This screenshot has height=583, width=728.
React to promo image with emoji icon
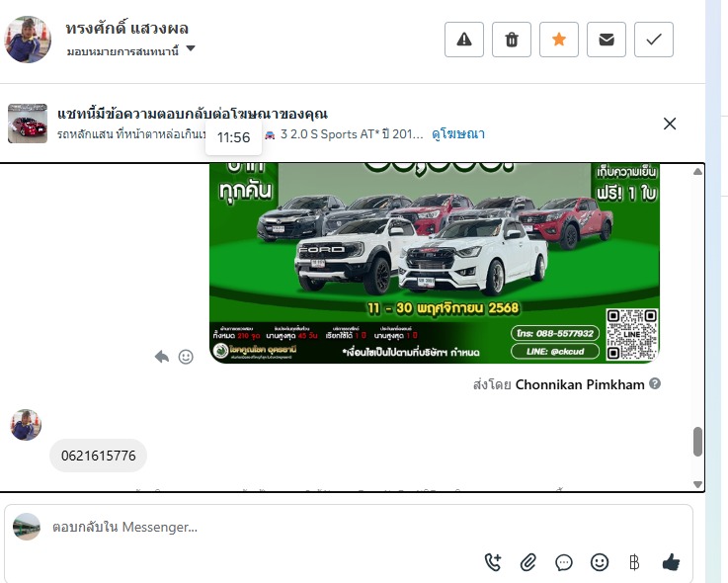(186, 357)
